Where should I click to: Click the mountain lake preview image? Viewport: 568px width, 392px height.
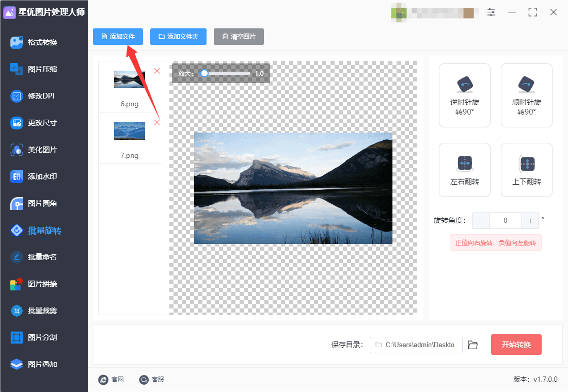293,188
